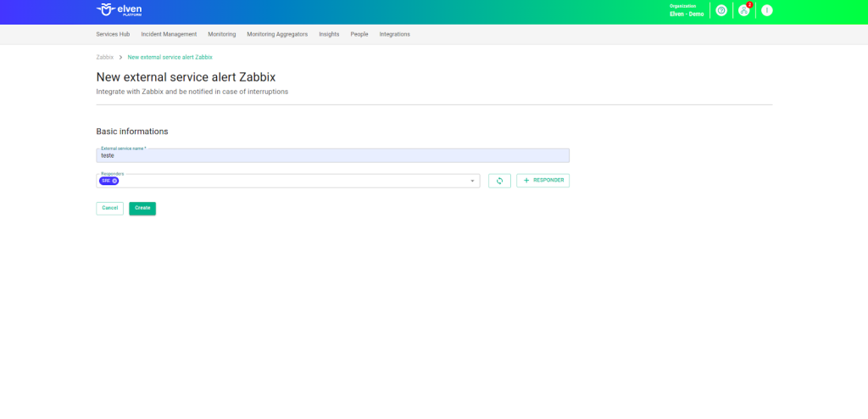Click the Cancel button
The width and height of the screenshot is (868, 419).
[110, 208]
